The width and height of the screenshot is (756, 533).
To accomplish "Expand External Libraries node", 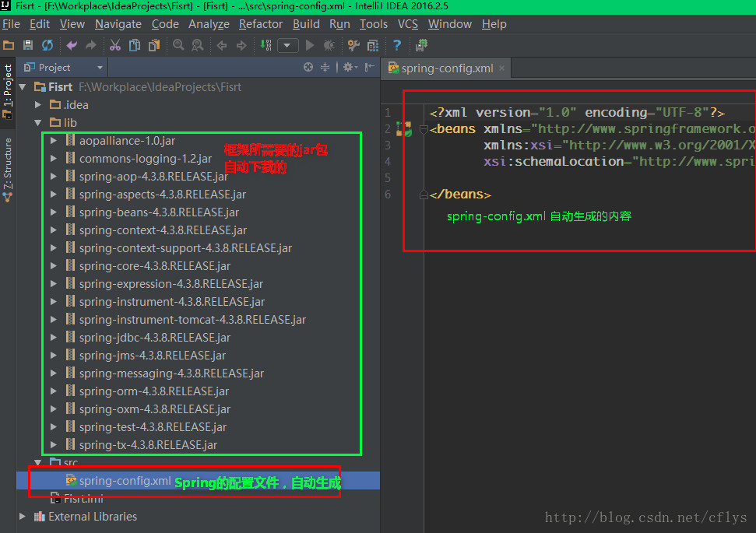I will (x=22, y=517).
